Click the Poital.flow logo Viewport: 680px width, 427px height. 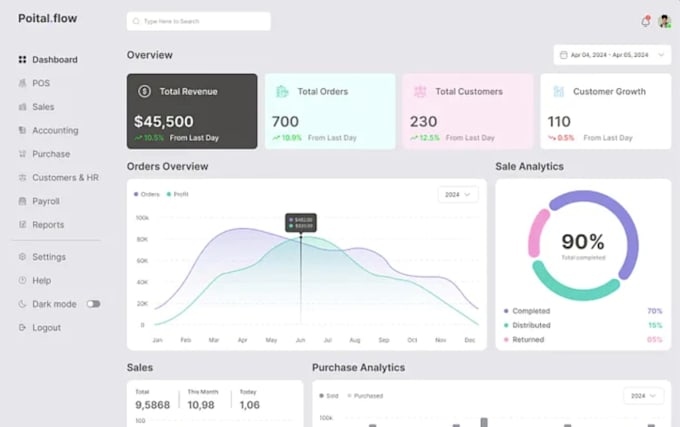pos(48,18)
